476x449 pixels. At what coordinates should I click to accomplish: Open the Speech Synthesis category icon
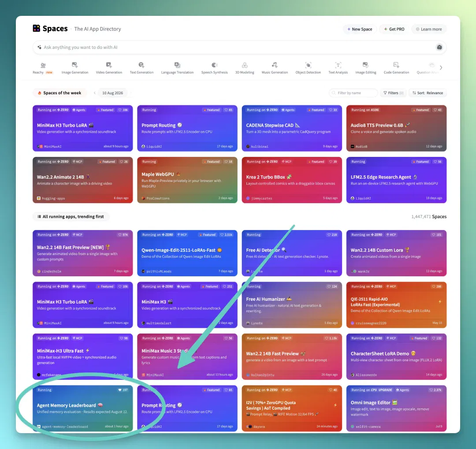[x=214, y=65]
